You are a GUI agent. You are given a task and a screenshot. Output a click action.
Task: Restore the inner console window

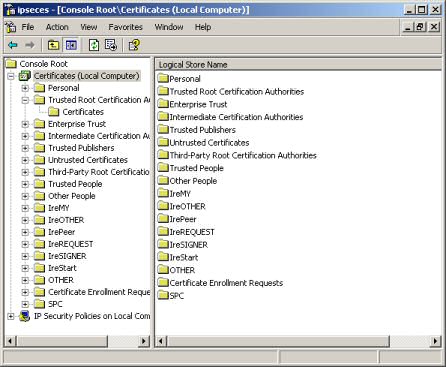[420, 27]
